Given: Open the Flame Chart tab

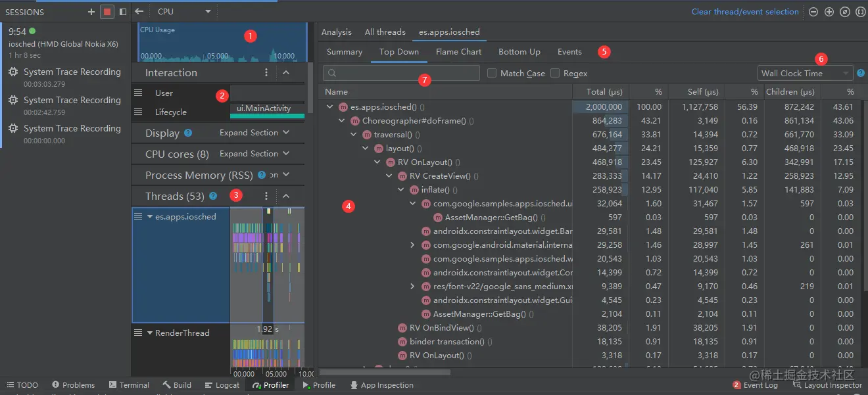Looking at the screenshot, I should (x=459, y=52).
